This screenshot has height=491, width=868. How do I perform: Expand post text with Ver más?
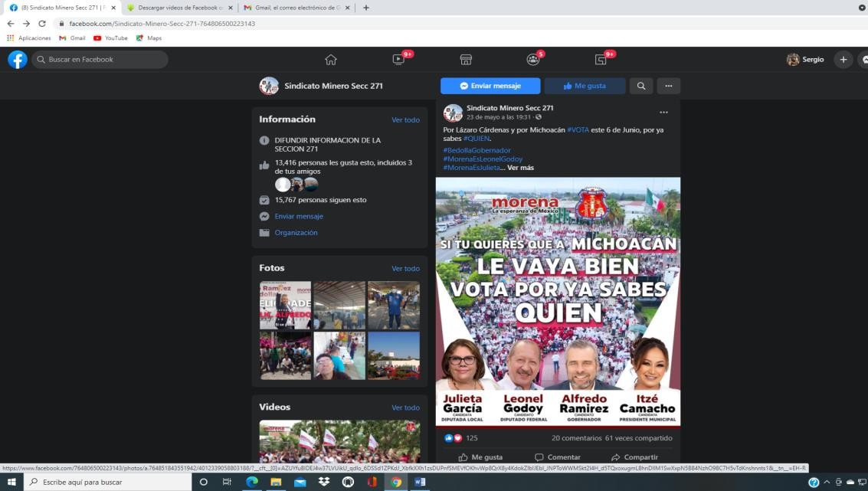coord(520,167)
